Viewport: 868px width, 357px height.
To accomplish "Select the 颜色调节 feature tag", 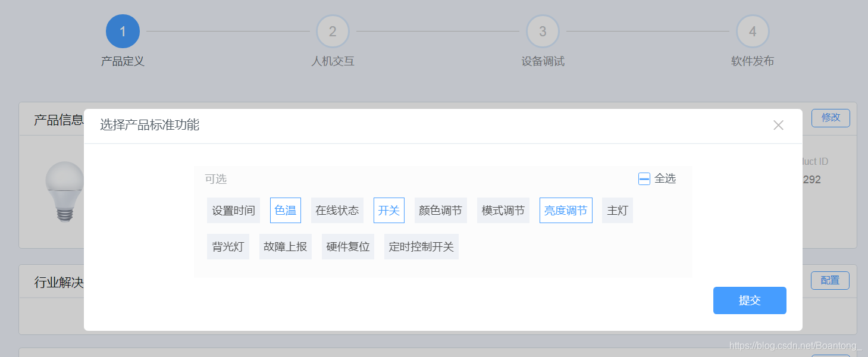I will [x=440, y=210].
